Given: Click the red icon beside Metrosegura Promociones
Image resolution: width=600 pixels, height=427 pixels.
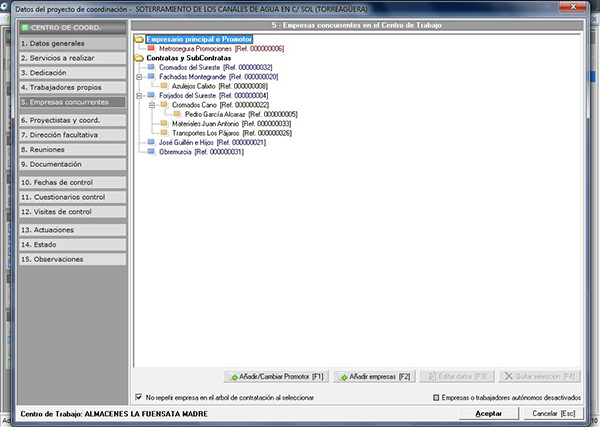Looking at the screenshot, I should 152,48.
